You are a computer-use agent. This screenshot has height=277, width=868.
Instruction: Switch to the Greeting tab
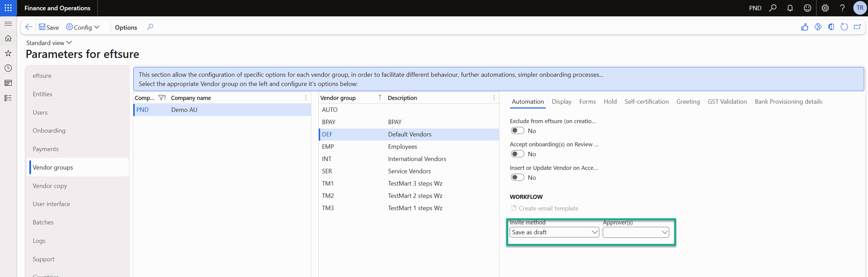688,102
